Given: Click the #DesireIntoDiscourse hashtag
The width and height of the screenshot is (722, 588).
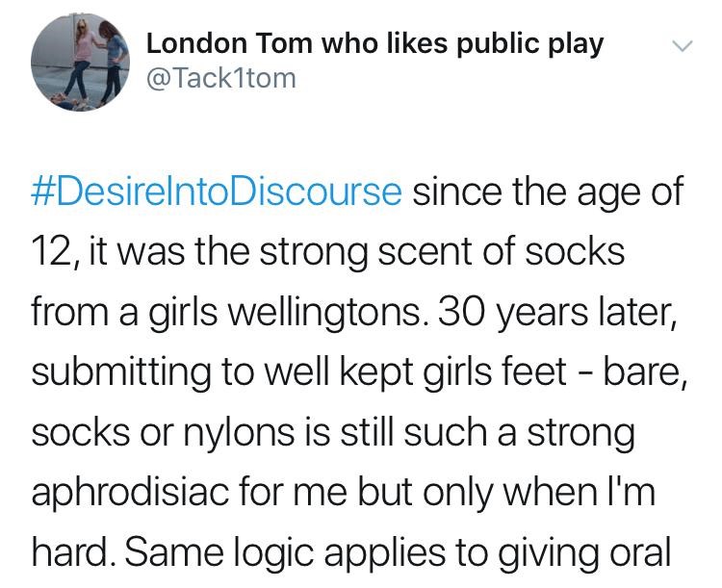Looking at the screenshot, I should 217,192.
